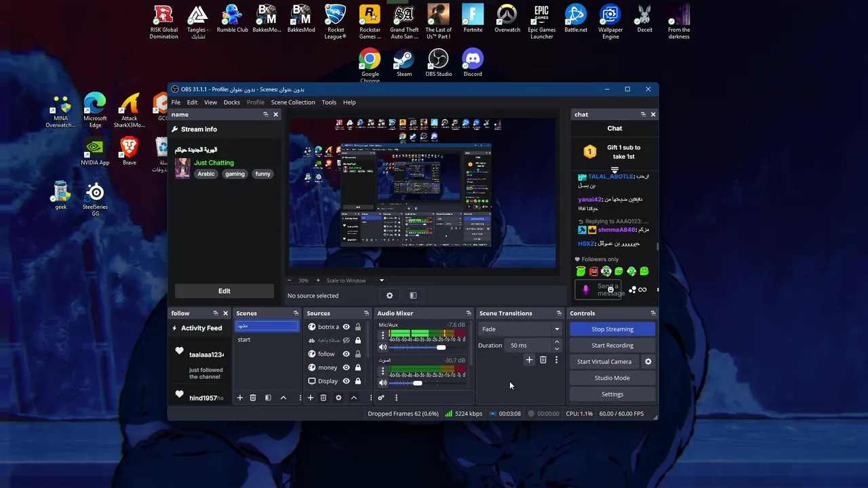Hide the Display source
The image size is (868, 488).
346,381
